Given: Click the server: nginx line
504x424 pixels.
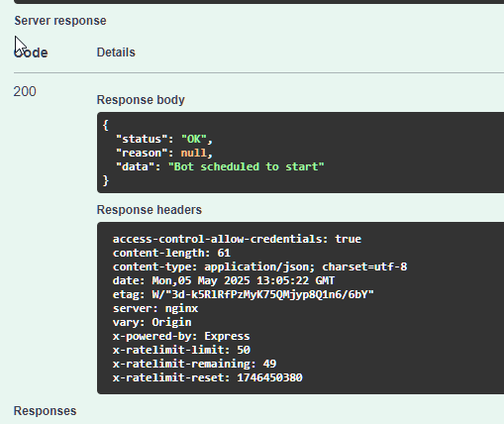Looking at the screenshot, I should pos(155,308).
